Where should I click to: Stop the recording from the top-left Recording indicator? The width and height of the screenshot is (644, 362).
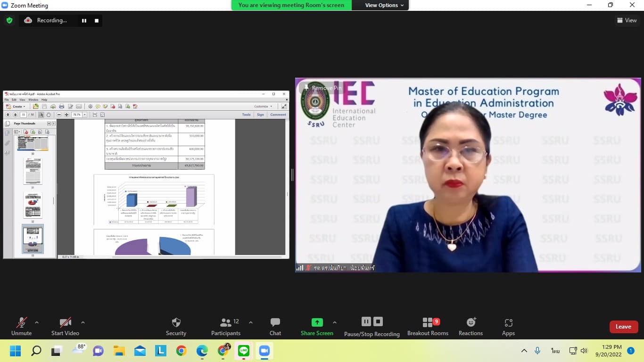(x=97, y=21)
